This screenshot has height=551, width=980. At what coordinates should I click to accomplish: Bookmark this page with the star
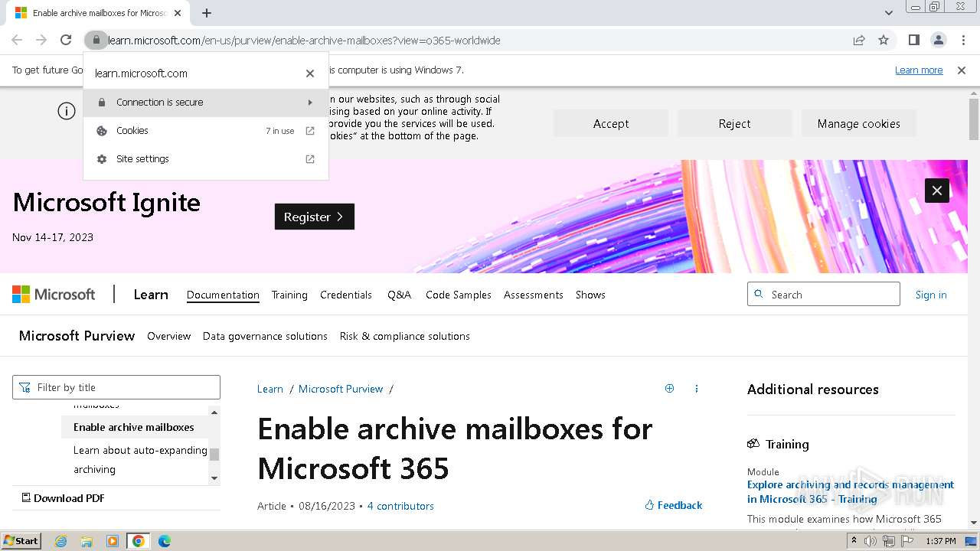pos(884,40)
